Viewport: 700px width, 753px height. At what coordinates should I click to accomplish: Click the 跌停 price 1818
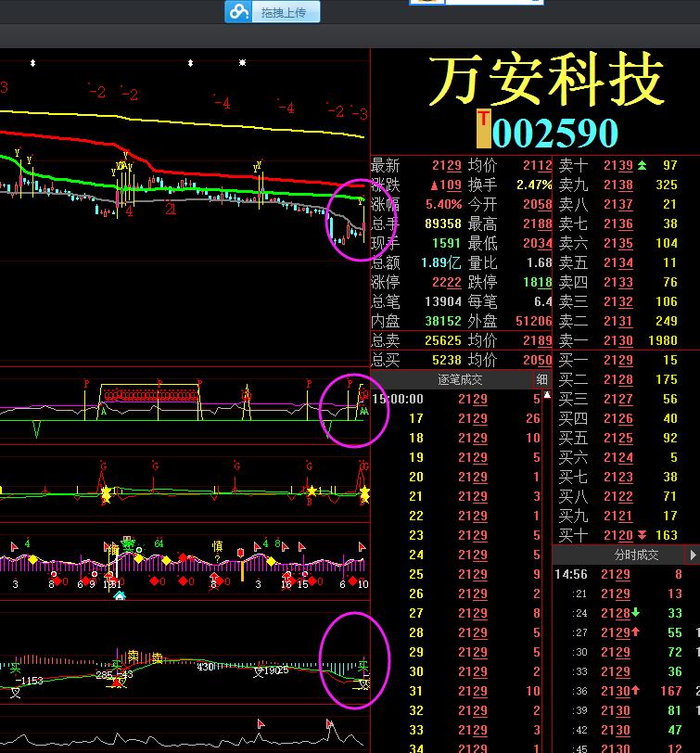[x=537, y=282]
